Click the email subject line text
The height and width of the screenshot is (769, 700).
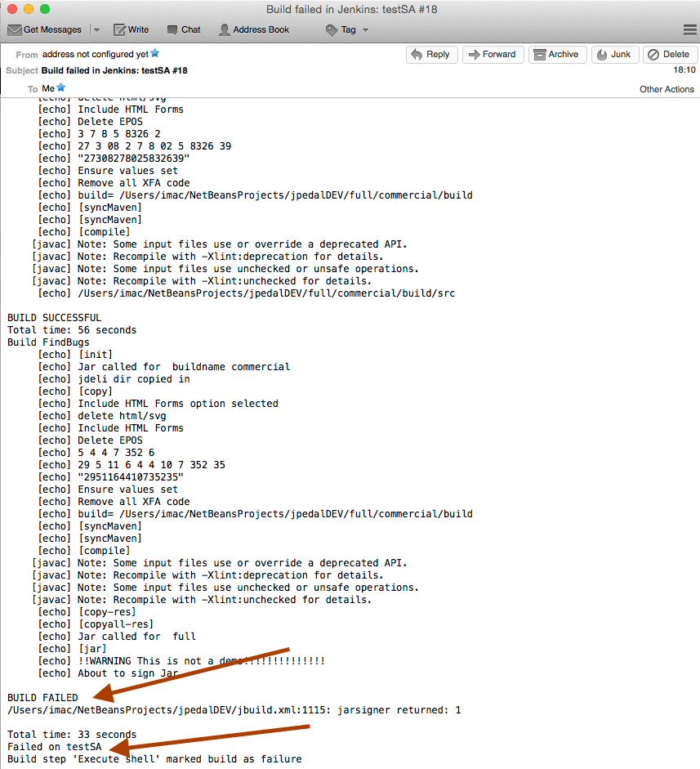tap(114, 70)
